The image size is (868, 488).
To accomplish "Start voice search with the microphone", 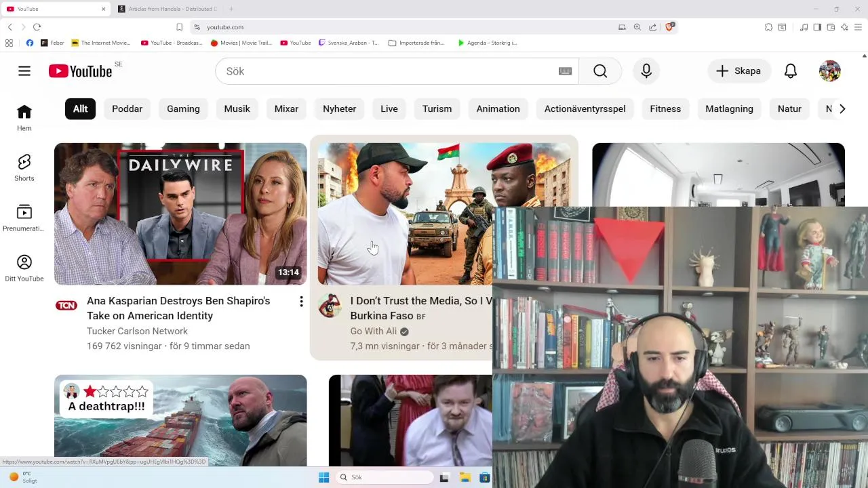I will 646,71.
